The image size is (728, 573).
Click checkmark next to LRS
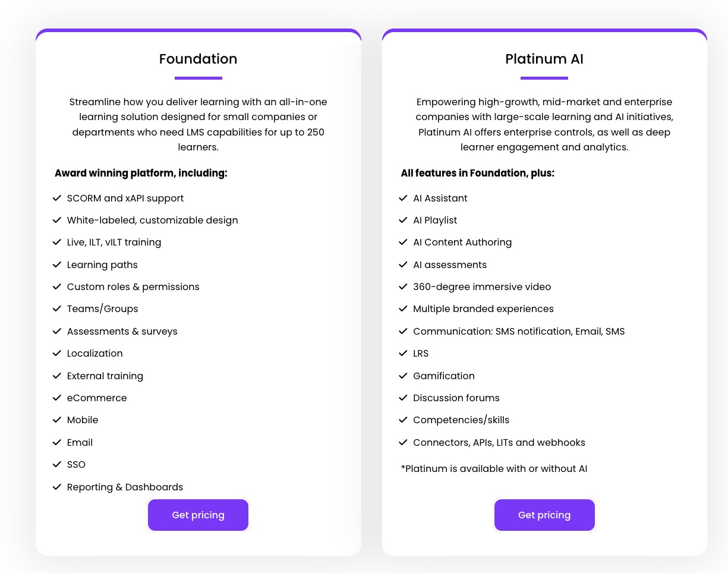[403, 353]
